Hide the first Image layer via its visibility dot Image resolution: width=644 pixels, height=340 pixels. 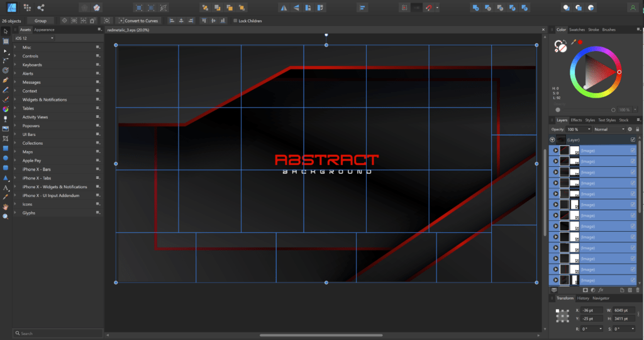pyautogui.click(x=555, y=150)
